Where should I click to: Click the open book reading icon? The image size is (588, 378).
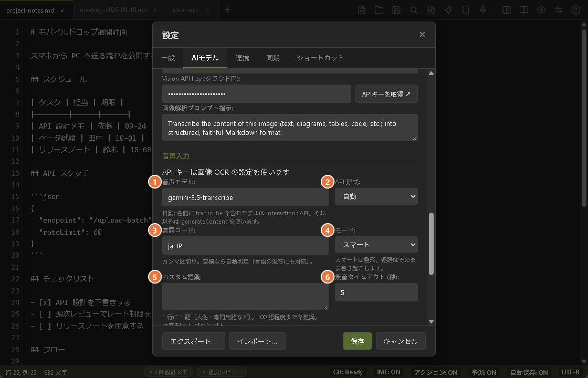click(523, 10)
